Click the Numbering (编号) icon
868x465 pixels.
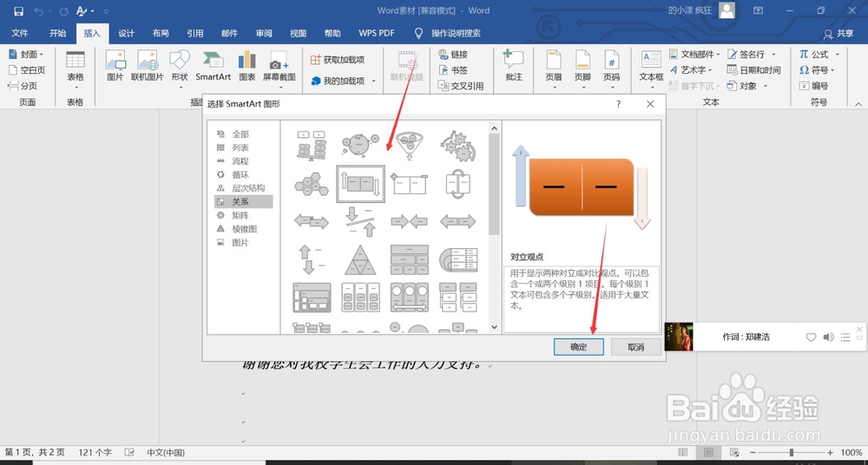coord(814,86)
